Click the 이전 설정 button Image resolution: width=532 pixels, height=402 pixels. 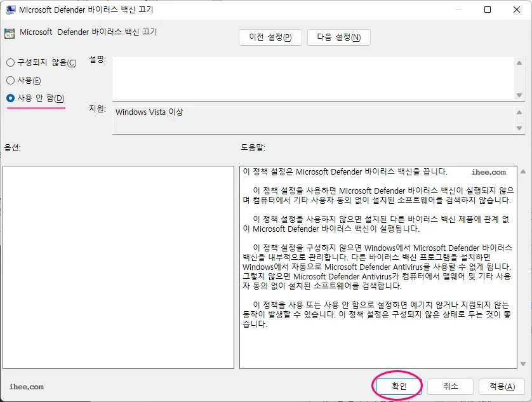coord(270,37)
